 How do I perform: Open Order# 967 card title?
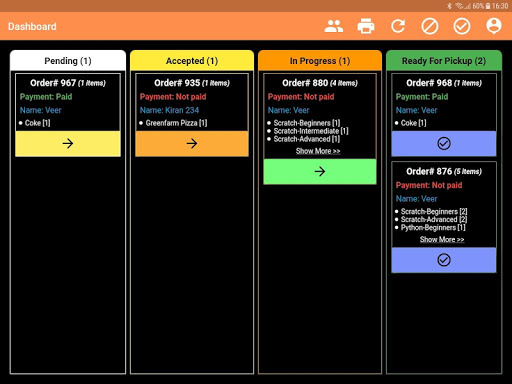[x=68, y=83]
